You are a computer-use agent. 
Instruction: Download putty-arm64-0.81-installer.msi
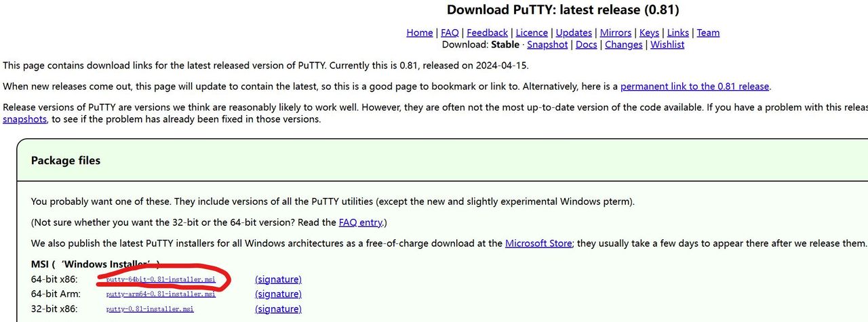(161, 294)
